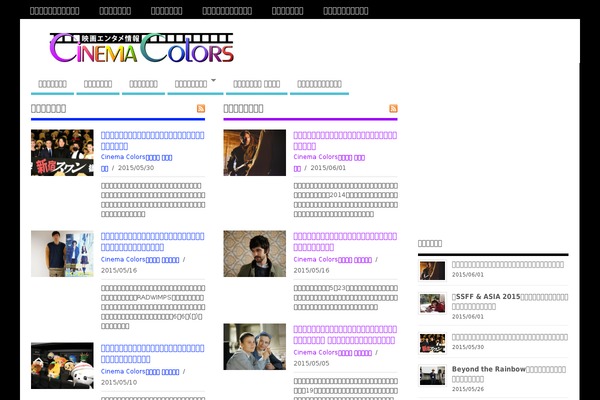Open blue headline beside 新宿スワン thumbnail

pos(152,140)
